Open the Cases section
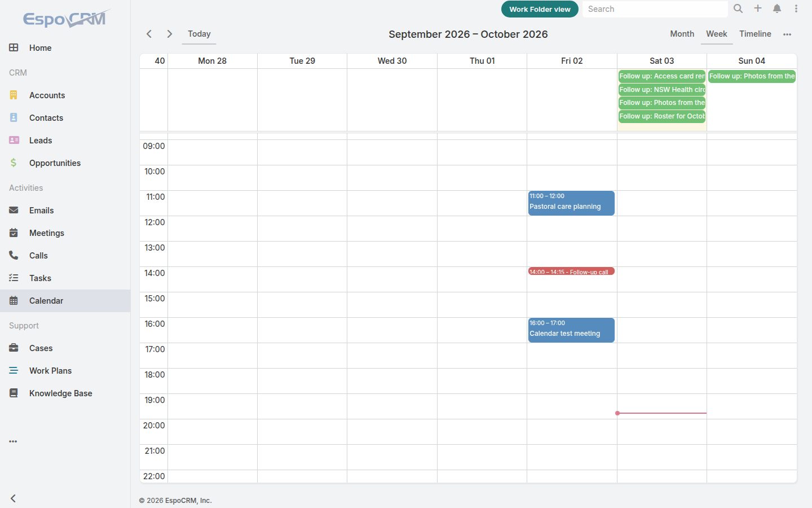Viewport: 812px width, 508px height. 65,348
